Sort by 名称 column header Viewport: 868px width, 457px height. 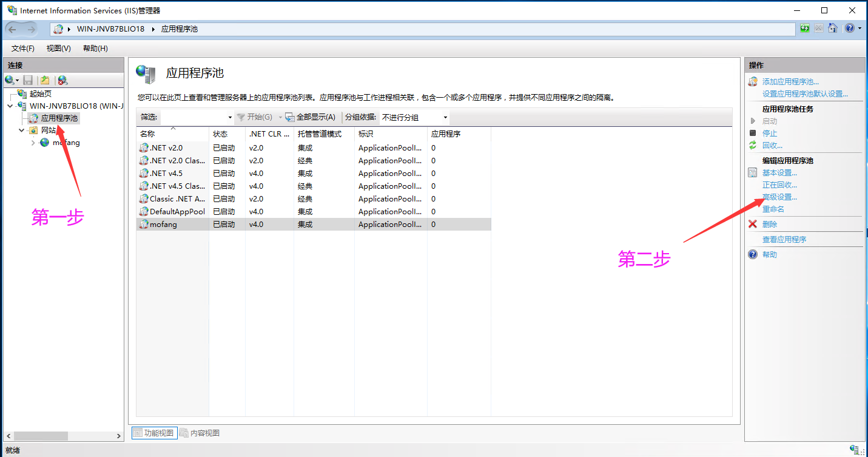tap(173, 134)
